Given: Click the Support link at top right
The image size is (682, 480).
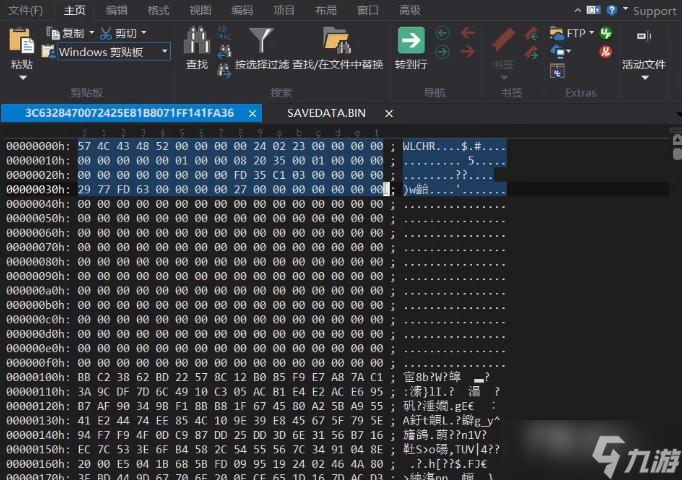Looking at the screenshot, I should point(655,11).
